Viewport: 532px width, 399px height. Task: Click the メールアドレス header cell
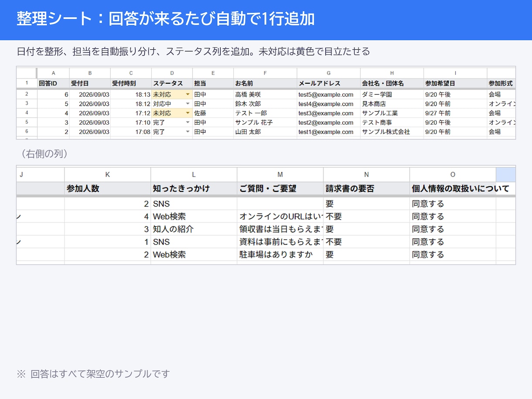tap(329, 83)
